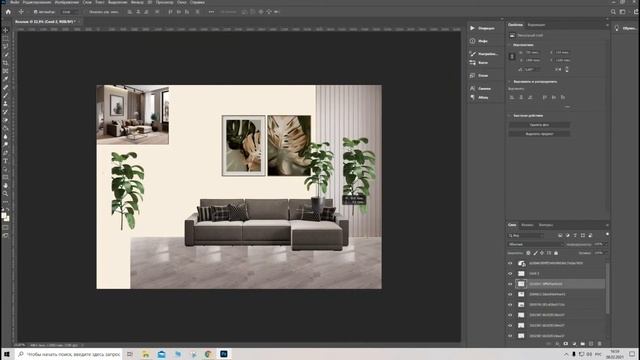Open the Операции (Actions) collapsed panel

pyautogui.click(x=483, y=28)
